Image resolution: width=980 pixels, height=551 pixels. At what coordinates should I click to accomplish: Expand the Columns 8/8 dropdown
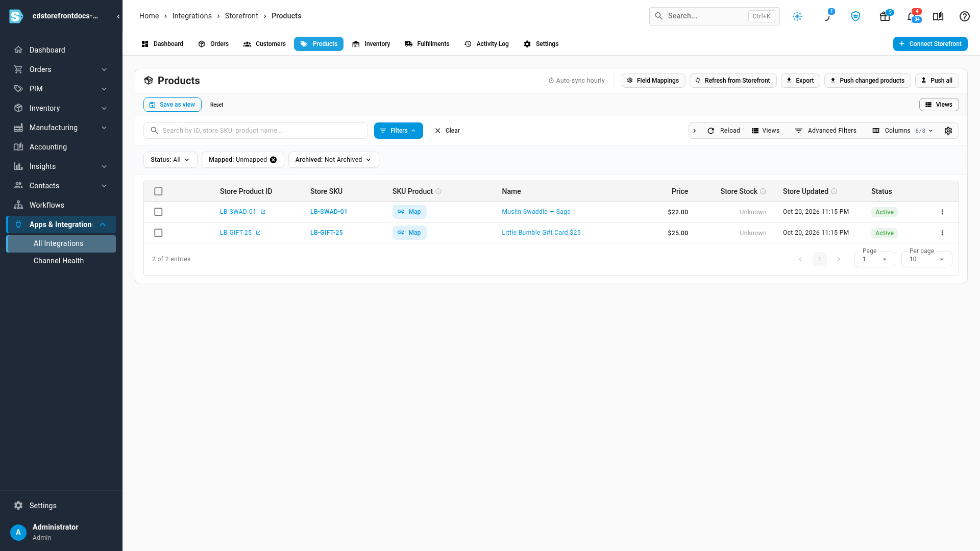pyautogui.click(x=902, y=131)
